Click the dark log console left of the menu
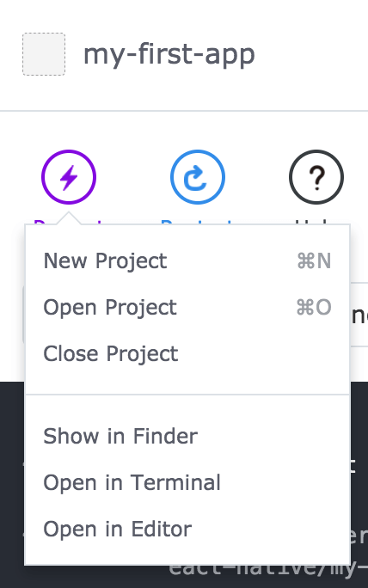Image resolution: width=368 pixels, height=588 pixels. 12,484
